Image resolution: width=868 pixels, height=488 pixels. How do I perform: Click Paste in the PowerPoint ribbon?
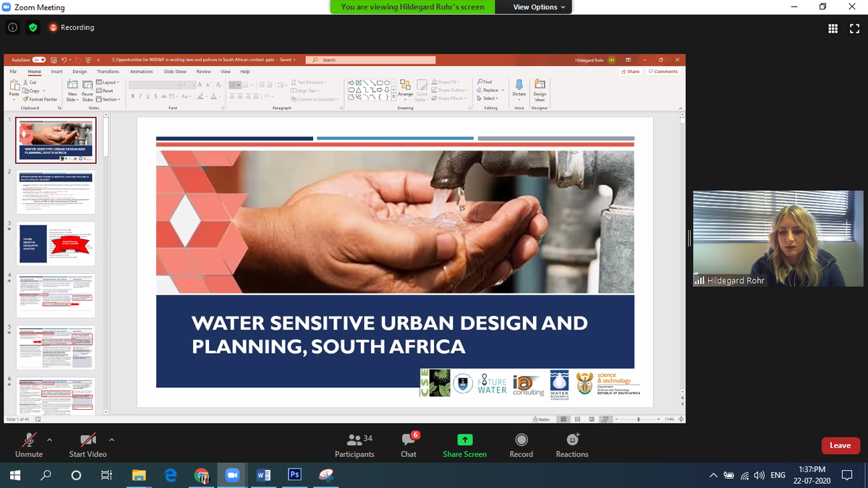tap(14, 90)
